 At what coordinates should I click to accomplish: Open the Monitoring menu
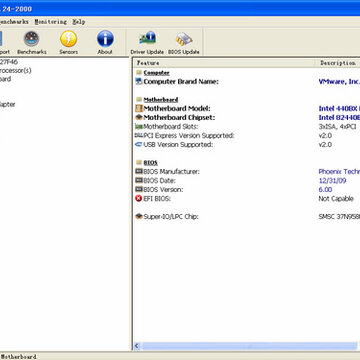tap(51, 22)
